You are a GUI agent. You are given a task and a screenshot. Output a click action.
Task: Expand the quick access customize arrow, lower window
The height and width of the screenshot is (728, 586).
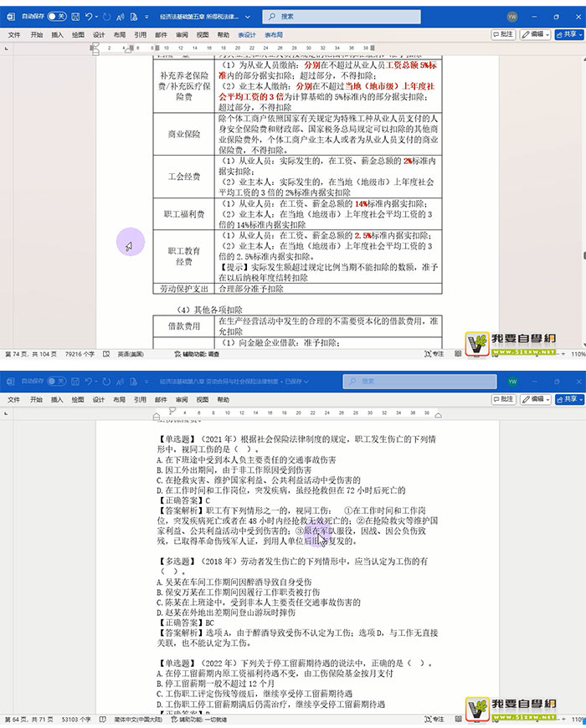pyautogui.click(x=146, y=382)
